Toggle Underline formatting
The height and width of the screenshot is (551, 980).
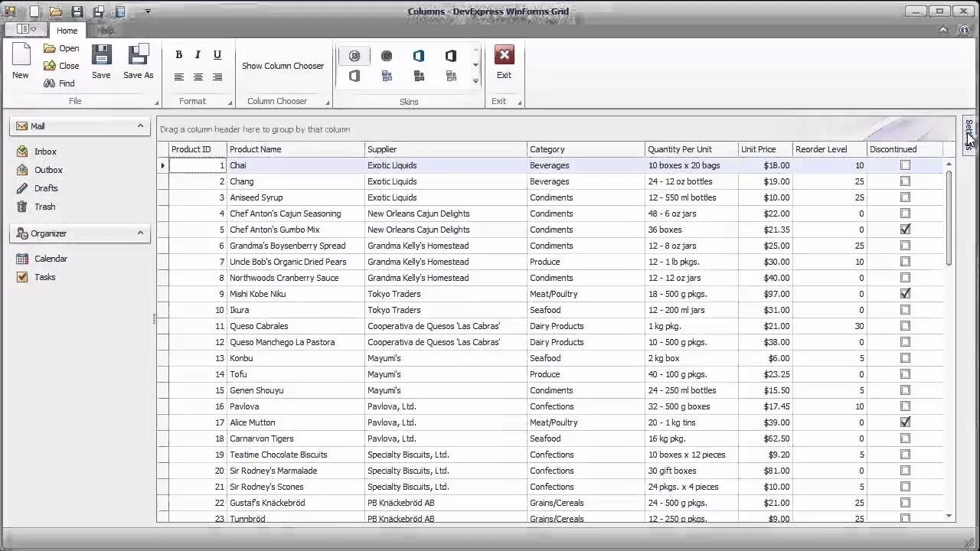tap(217, 55)
